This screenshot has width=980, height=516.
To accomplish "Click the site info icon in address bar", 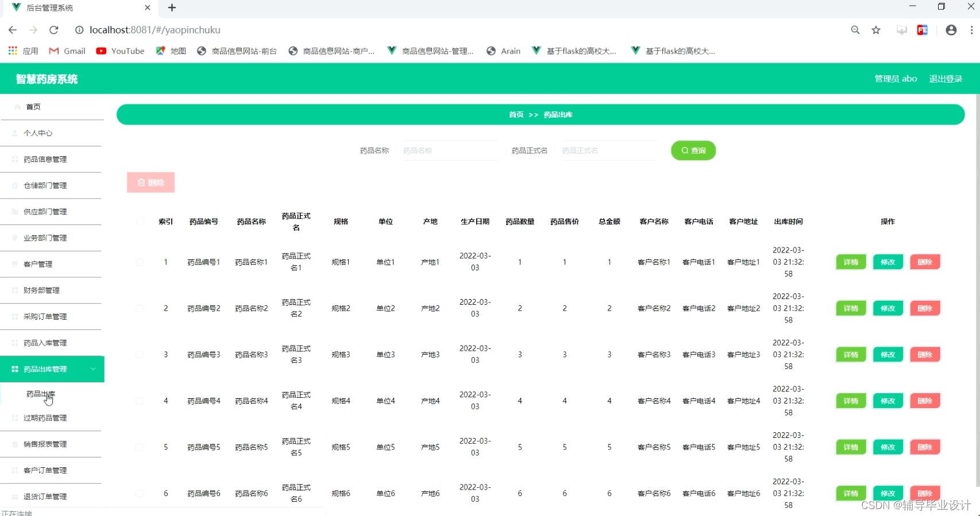I will pos(79,30).
